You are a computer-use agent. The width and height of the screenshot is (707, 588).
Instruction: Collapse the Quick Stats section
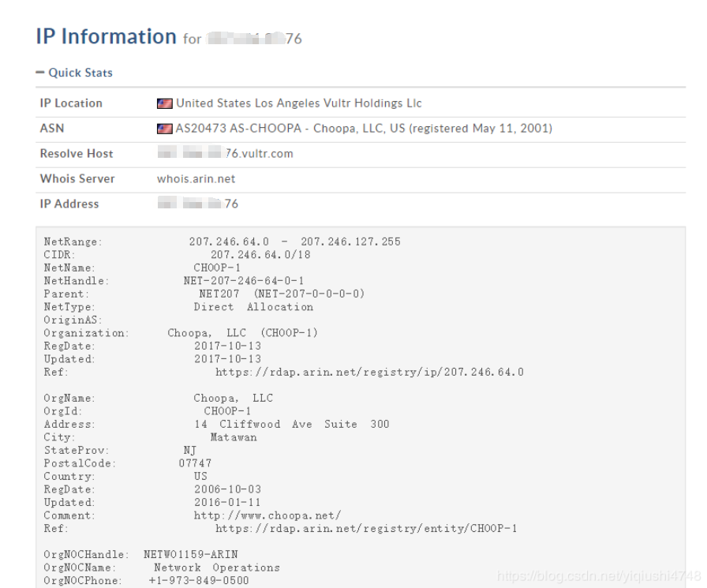coord(40,73)
